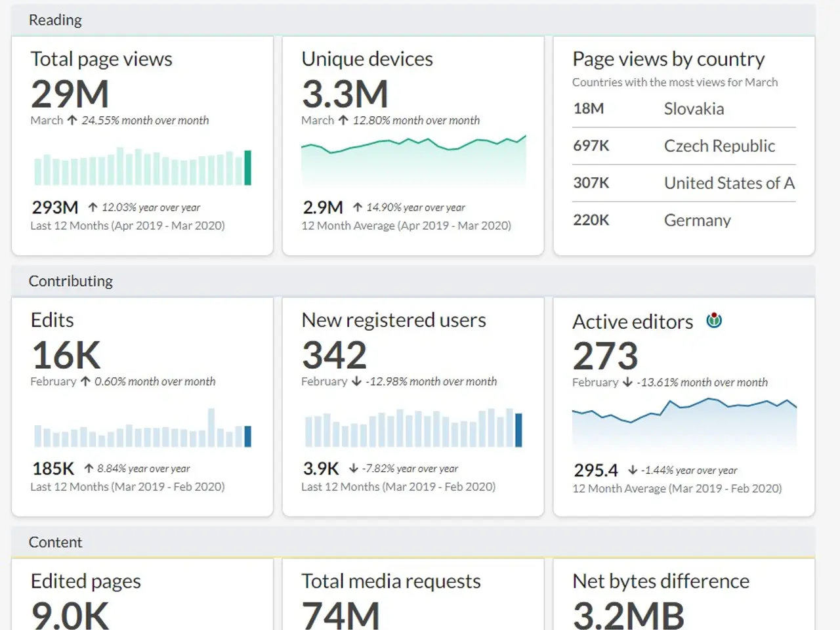Open the Total media requests metric
The width and height of the screenshot is (840, 630).
[x=390, y=581]
